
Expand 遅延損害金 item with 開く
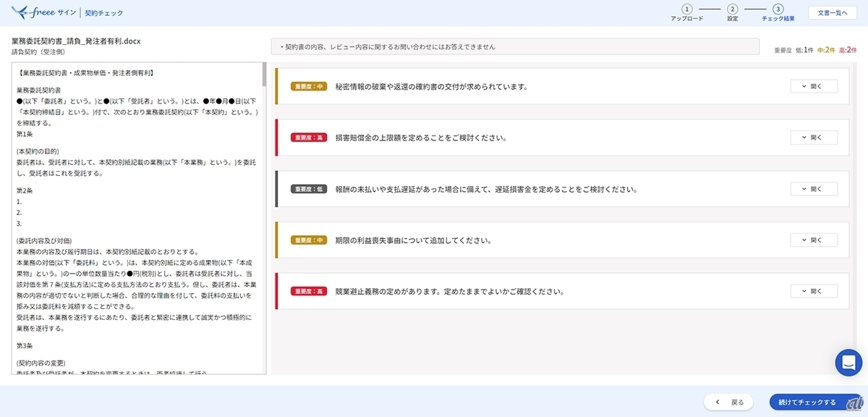pos(814,189)
